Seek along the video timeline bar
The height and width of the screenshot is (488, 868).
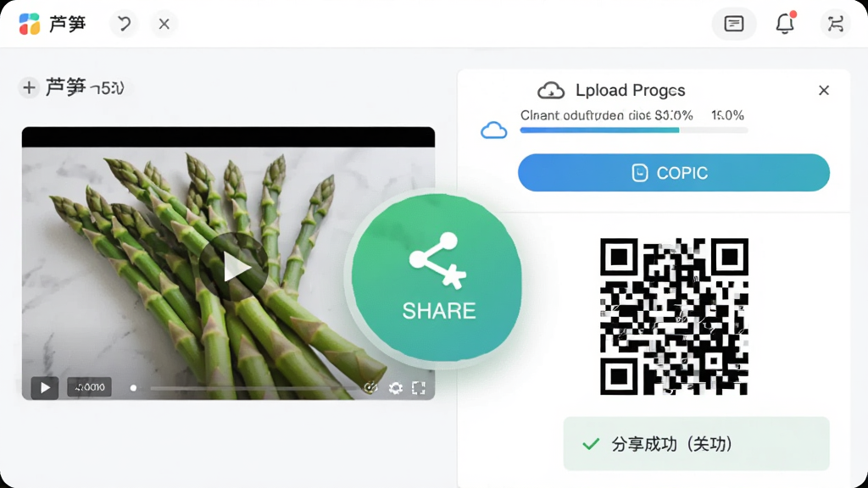click(254, 388)
